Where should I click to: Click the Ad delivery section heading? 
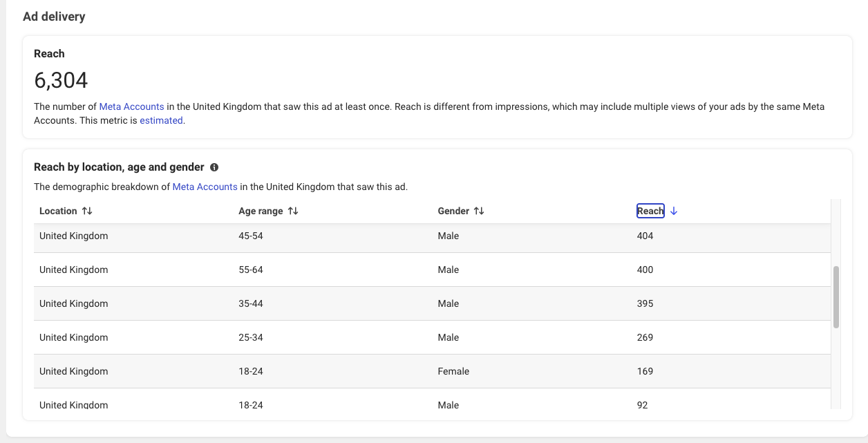pyautogui.click(x=54, y=17)
